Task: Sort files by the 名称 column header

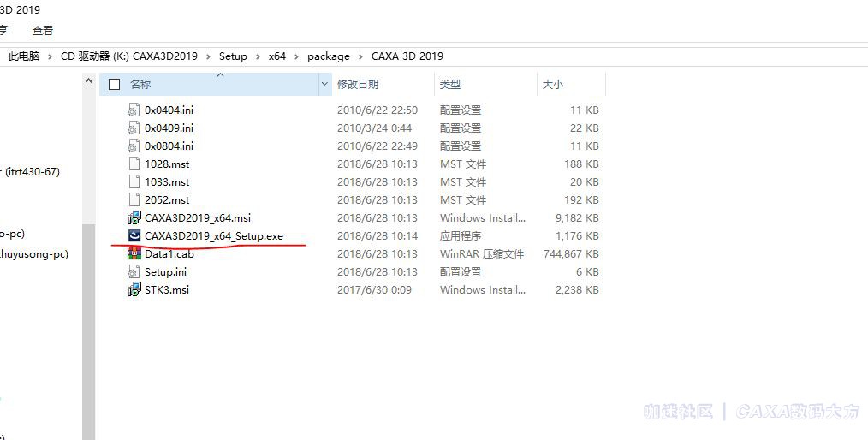Action: (140, 84)
